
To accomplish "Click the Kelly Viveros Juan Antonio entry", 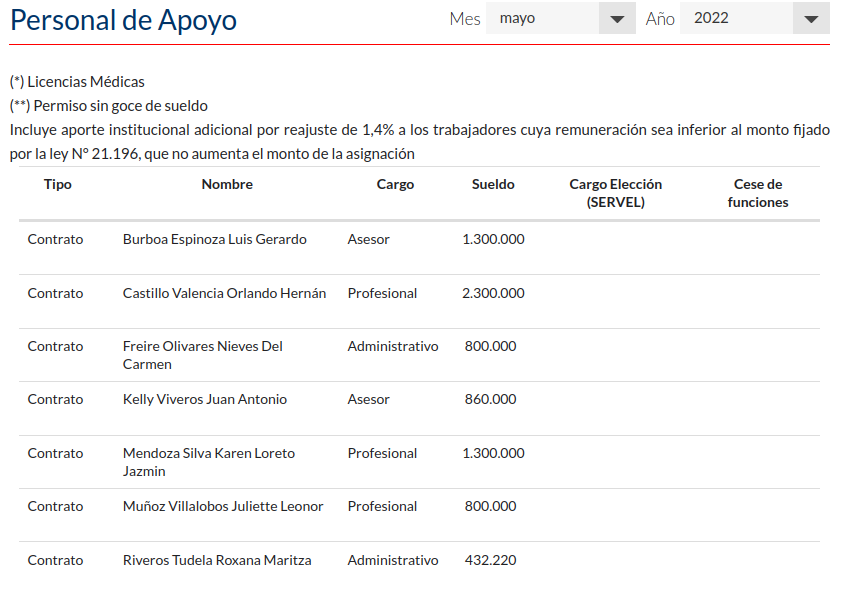I will (x=204, y=399).
